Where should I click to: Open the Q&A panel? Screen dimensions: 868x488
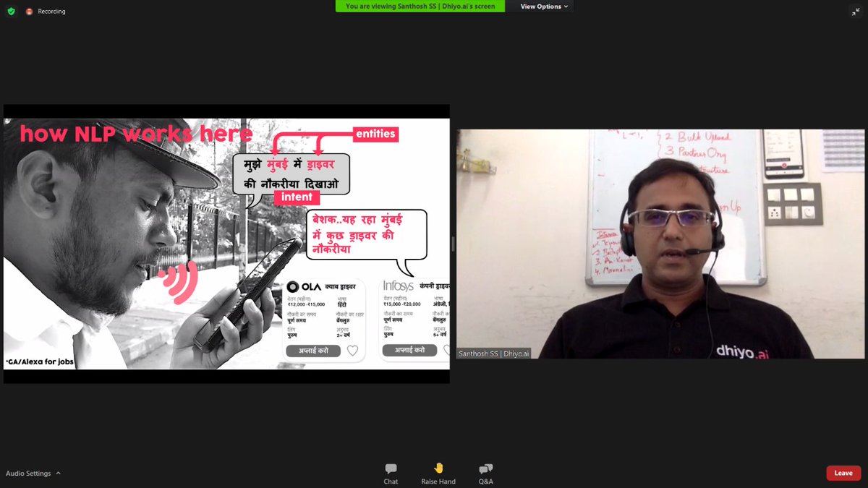click(x=486, y=474)
